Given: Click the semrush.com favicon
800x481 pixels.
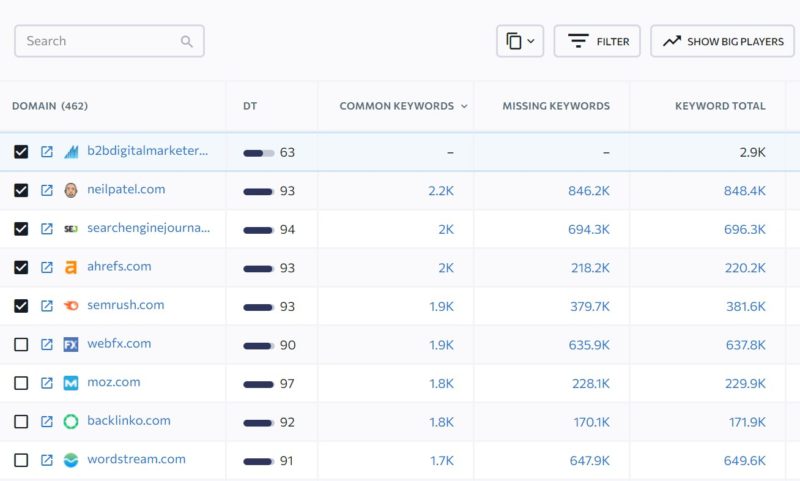Looking at the screenshot, I should [x=71, y=306].
